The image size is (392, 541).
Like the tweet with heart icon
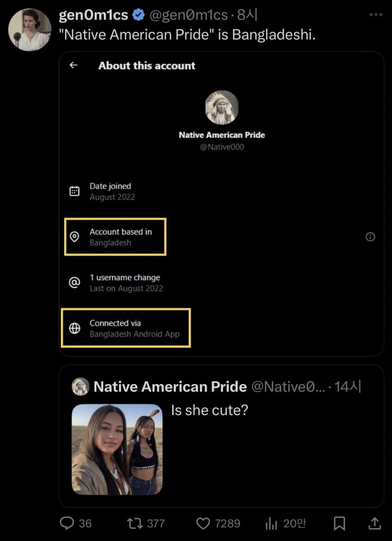tap(203, 523)
